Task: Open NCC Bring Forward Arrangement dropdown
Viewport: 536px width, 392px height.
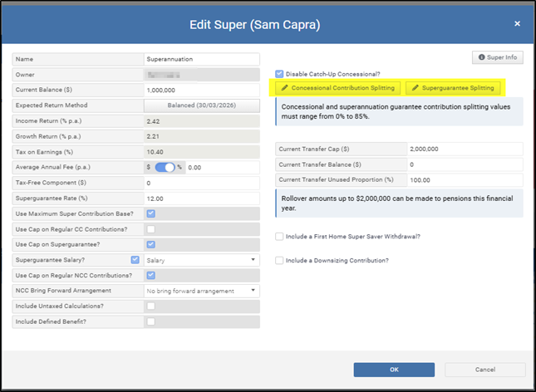Action: click(x=201, y=291)
